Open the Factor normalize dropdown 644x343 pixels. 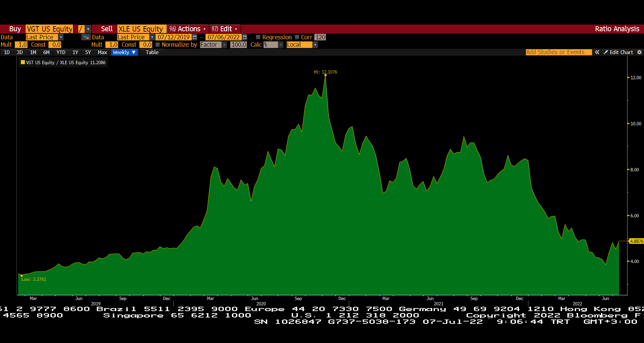(224, 45)
